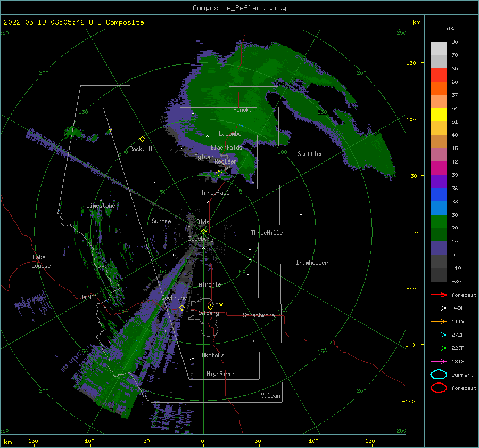The height and width of the screenshot is (448, 479).
Task: Click the yellow diamond marker above Calgary label
Action: [210, 307]
